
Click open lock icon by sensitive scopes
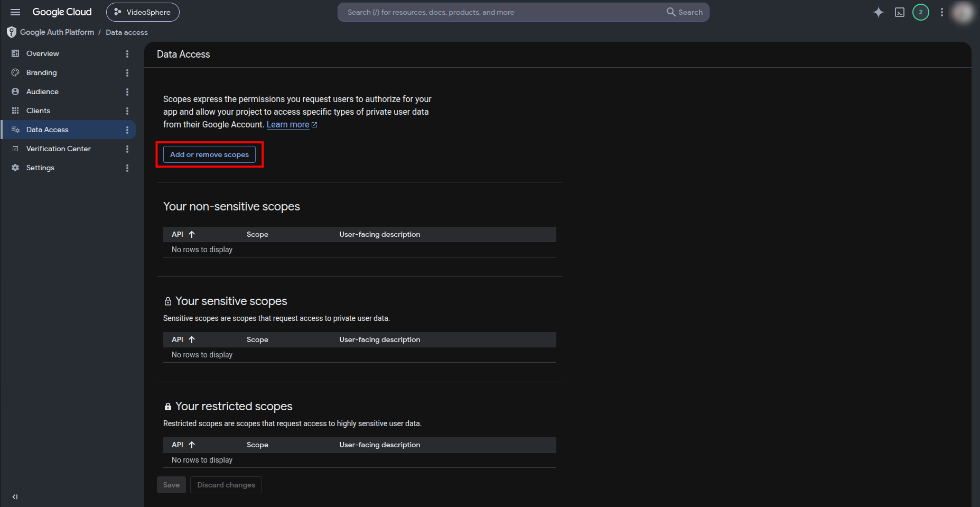pyautogui.click(x=168, y=301)
